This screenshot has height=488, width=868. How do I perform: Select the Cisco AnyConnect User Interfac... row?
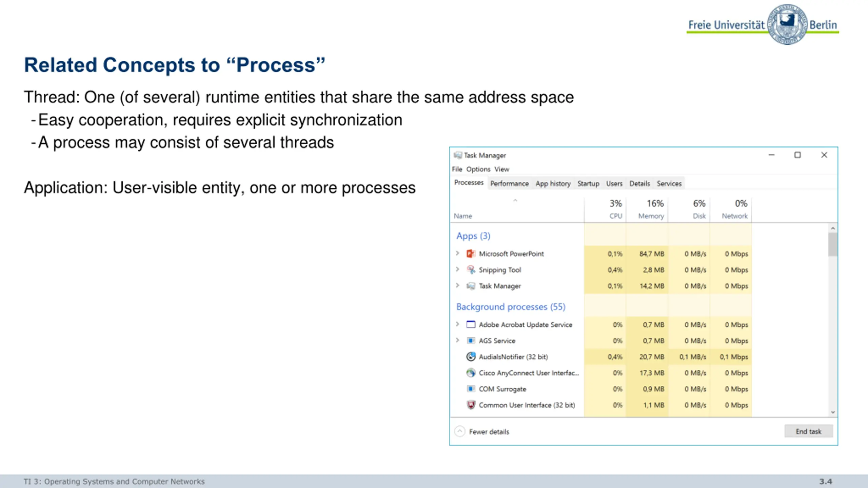(x=529, y=373)
